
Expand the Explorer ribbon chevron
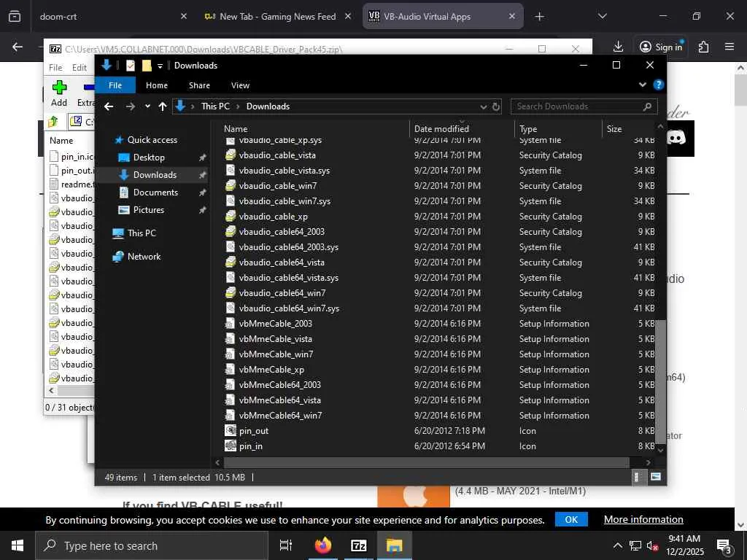642,85
